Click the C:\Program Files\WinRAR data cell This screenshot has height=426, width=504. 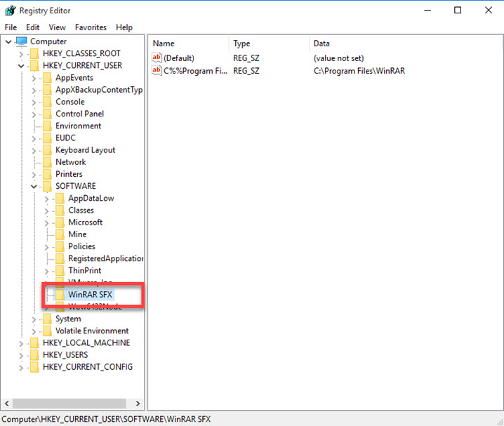[359, 71]
